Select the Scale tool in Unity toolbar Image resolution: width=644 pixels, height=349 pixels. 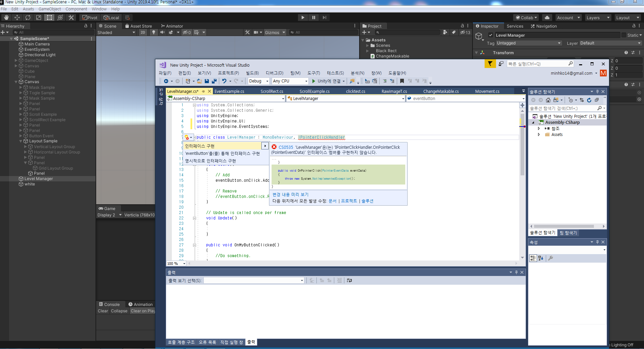coord(39,18)
